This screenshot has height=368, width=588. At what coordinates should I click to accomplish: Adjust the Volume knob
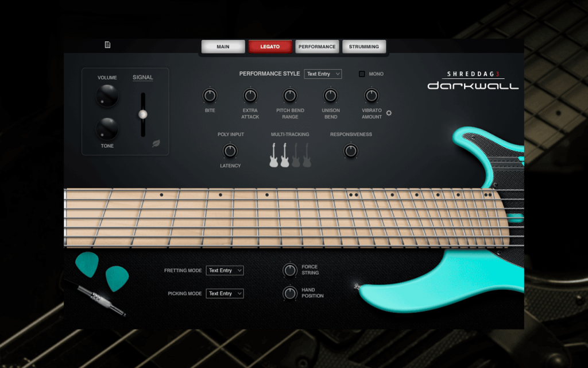coord(107,95)
